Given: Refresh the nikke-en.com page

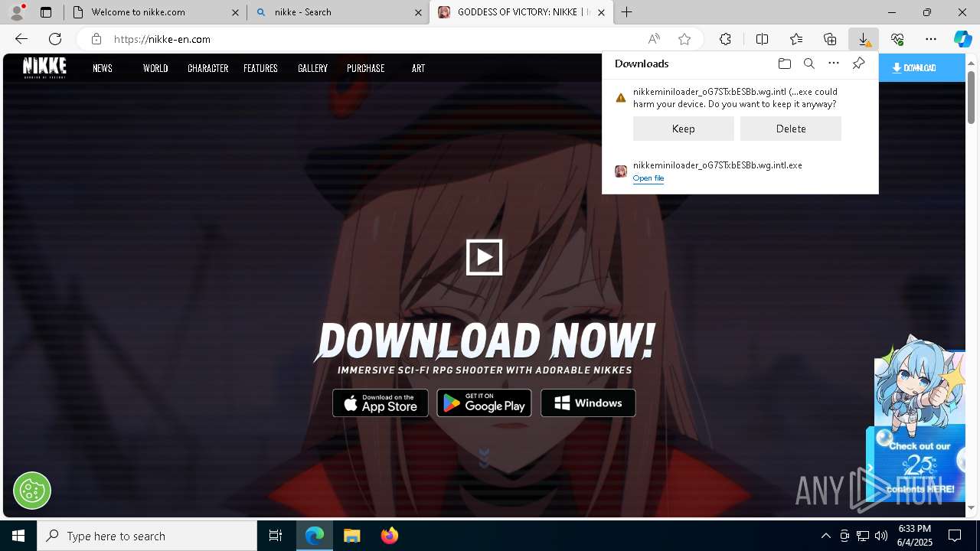Looking at the screenshot, I should 55,39.
